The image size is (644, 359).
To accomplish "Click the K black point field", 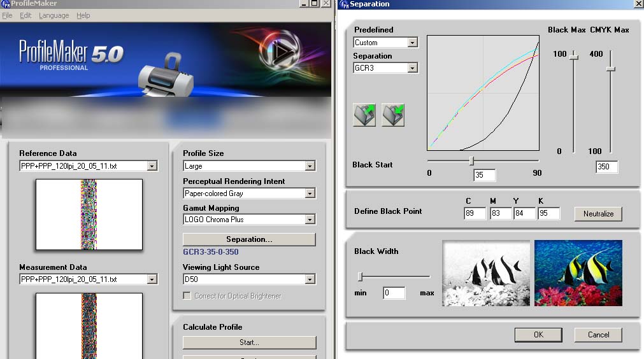I will [548, 213].
